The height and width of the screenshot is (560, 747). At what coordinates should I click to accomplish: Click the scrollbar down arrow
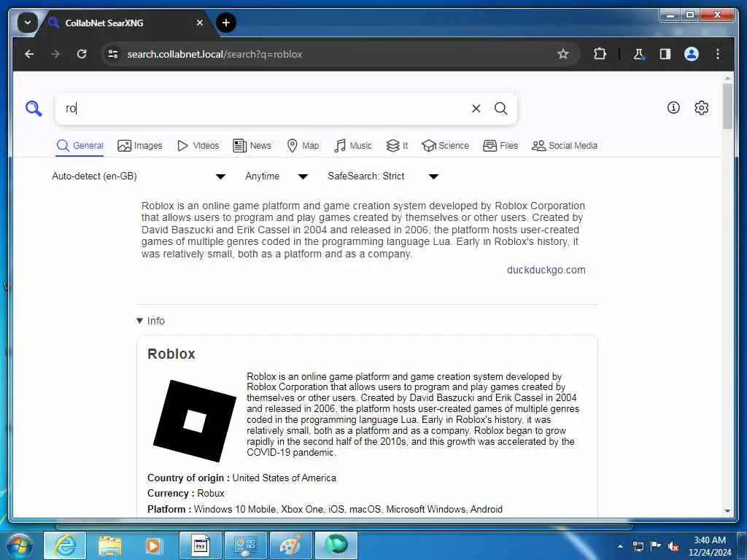pos(727,510)
